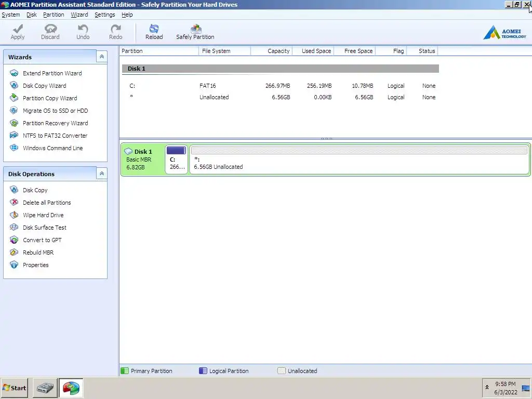
Task: Click AOMEI app button in taskbar
Action: click(71, 388)
